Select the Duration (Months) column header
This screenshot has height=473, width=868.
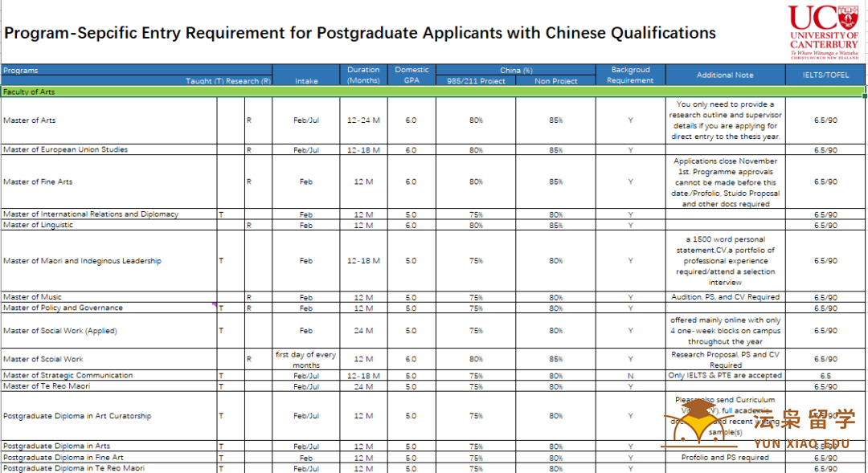pyautogui.click(x=363, y=75)
